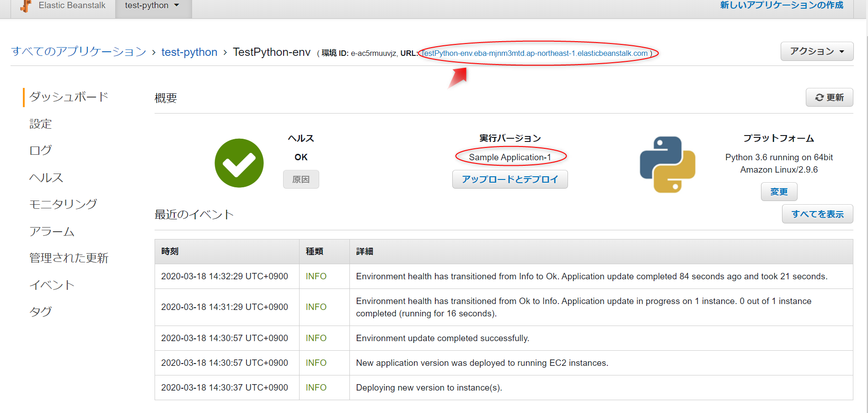The width and height of the screenshot is (868, 413).
Task: Open イベント in the sidebar
Action: point(52,285)
